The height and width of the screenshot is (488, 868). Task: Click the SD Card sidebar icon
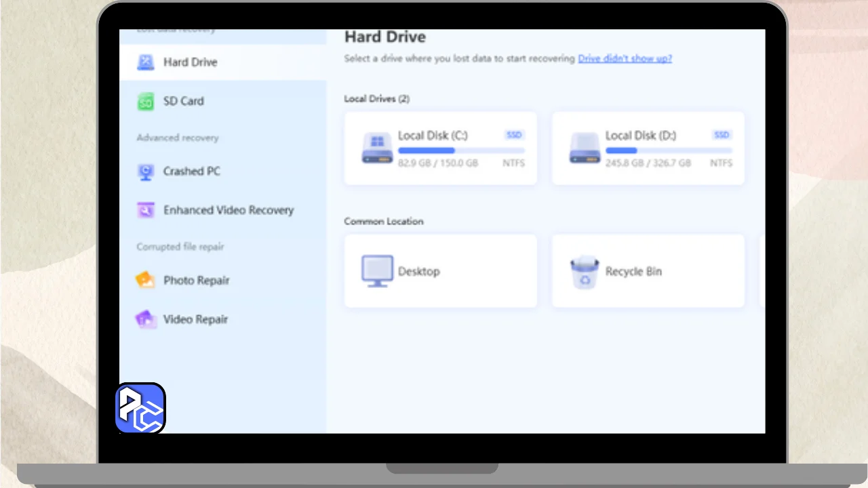(x=146, y=101)
